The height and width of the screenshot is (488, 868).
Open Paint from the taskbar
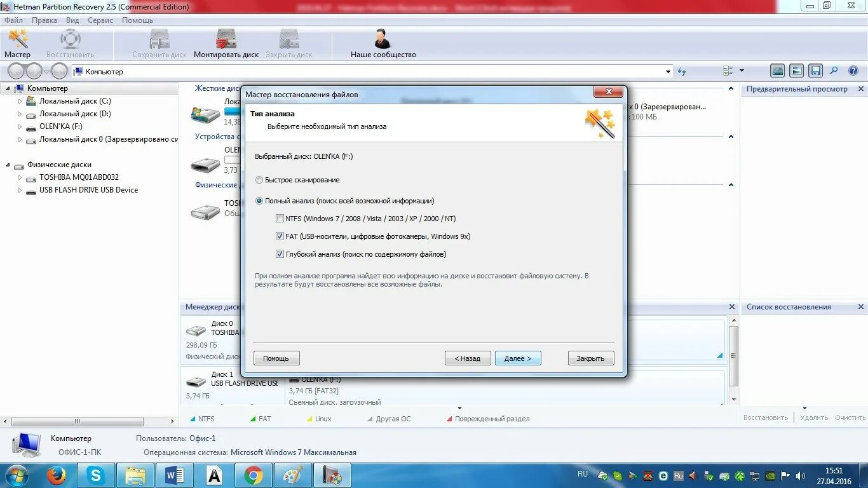pos(293,475)
